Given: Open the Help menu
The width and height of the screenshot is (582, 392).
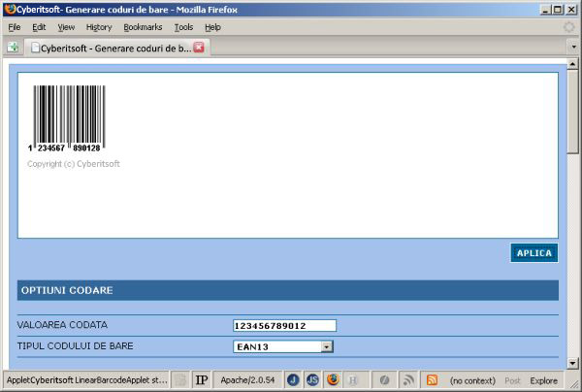Looking at the screenshot, I should [212, 27].
